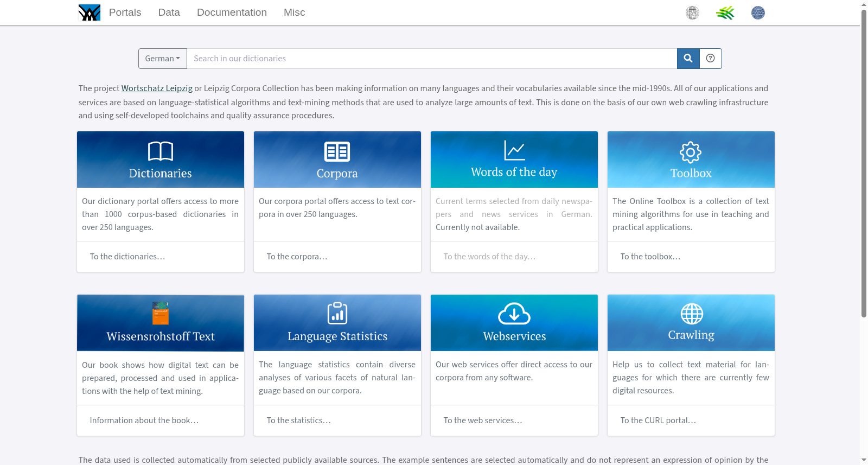This screenshot has width=868, height=465.
Task: Click the magnifier search button
Action: click(688, 59)
